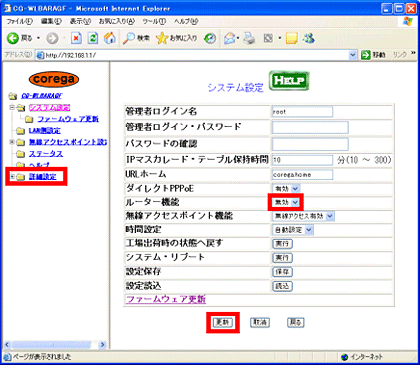Viewport: 420px width, 365px height.
Task: Open the Search (検索) toolbar button
Action: [x=136, y=39]
